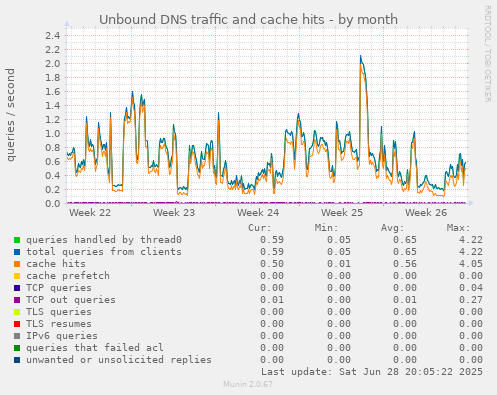Click the Week 23 x-axis label
Image resolution: width=497 pixels, height=395 pixels.
(174, 213)
